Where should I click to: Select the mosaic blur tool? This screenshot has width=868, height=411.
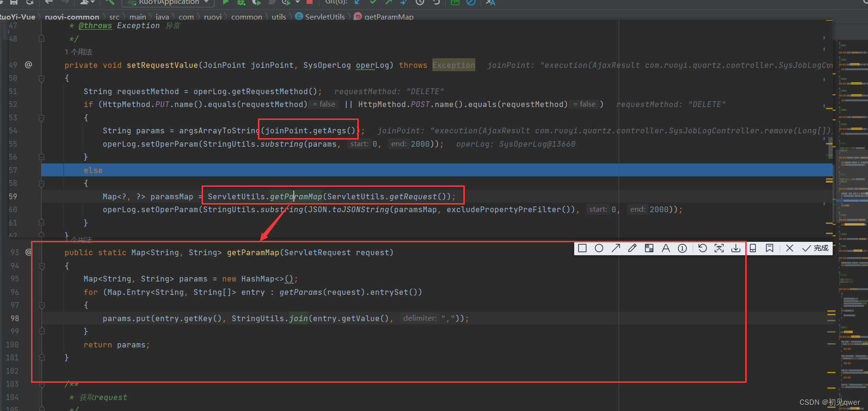649,248
